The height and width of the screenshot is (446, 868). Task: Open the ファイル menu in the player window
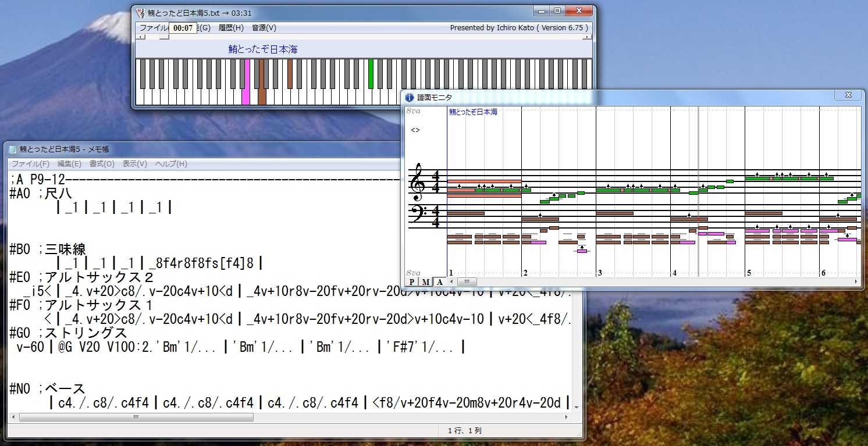(154, 28)
